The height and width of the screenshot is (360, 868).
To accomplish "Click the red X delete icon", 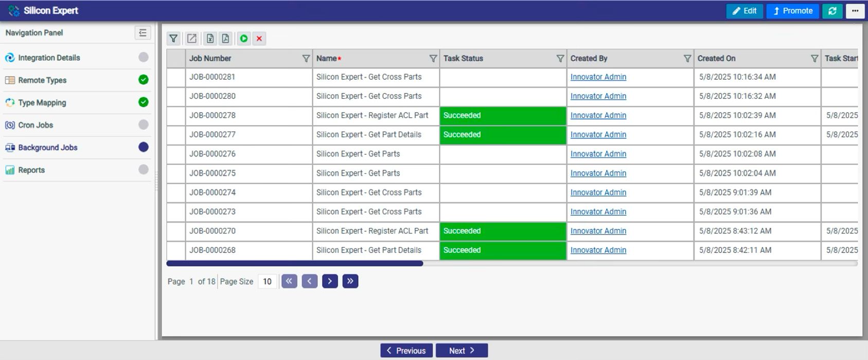I will tap(259, 39).
